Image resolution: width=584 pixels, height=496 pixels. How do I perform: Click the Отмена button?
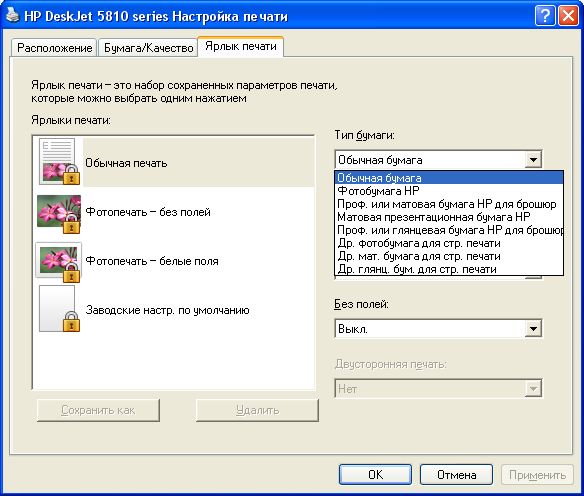[456, 475]
